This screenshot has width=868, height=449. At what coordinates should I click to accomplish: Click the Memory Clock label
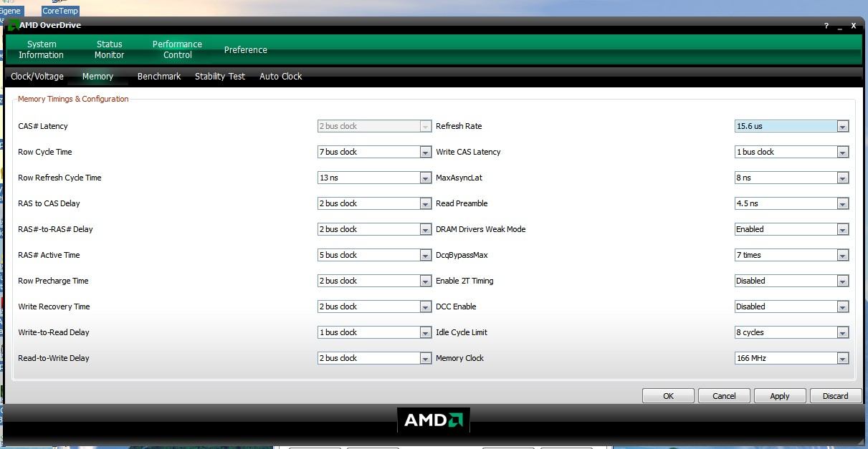(459, 358)
